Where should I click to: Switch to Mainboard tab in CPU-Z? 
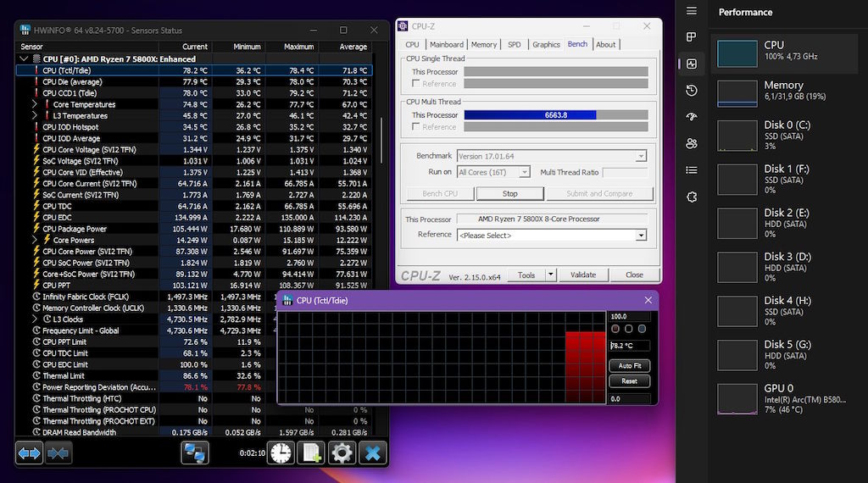pyautogui.click(x=446, y=44)
